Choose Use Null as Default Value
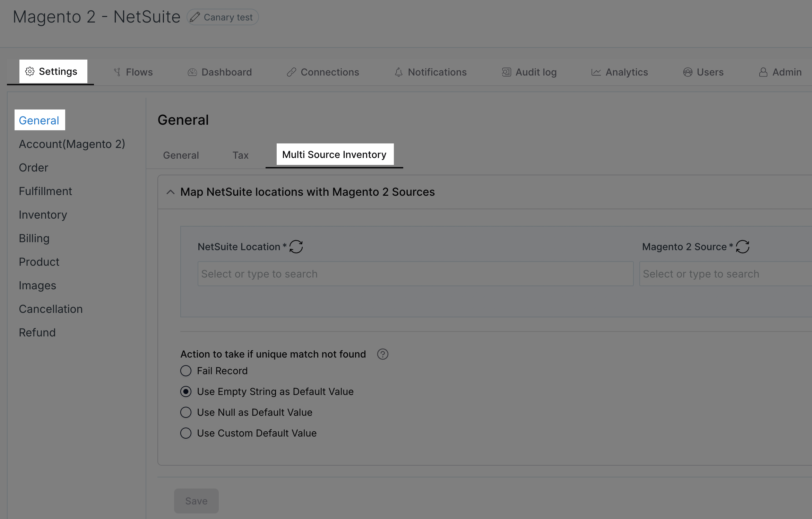 click(186, 412)
